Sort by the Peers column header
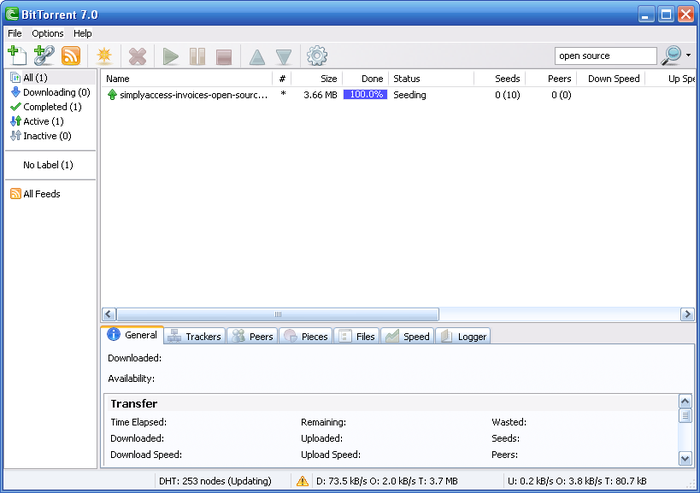 pyautogui.click(x=551, y=79)
